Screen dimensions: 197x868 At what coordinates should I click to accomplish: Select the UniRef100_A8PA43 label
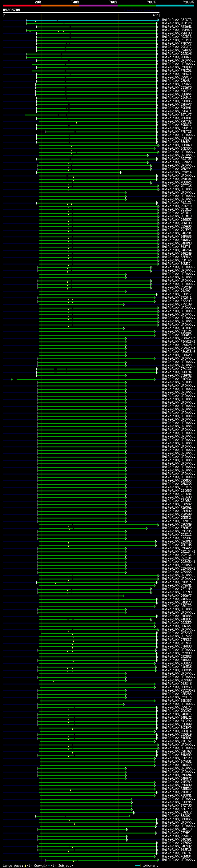click(176, 145)
